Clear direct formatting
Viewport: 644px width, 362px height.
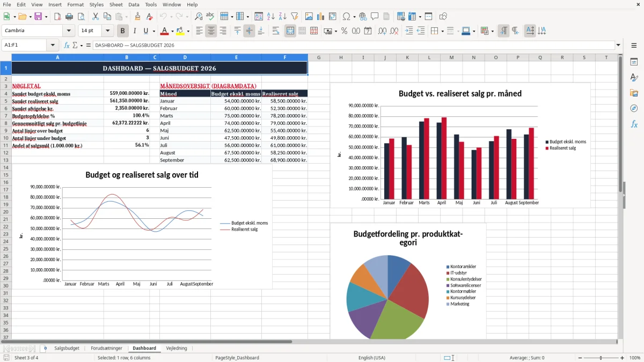[x=149, y=17]
